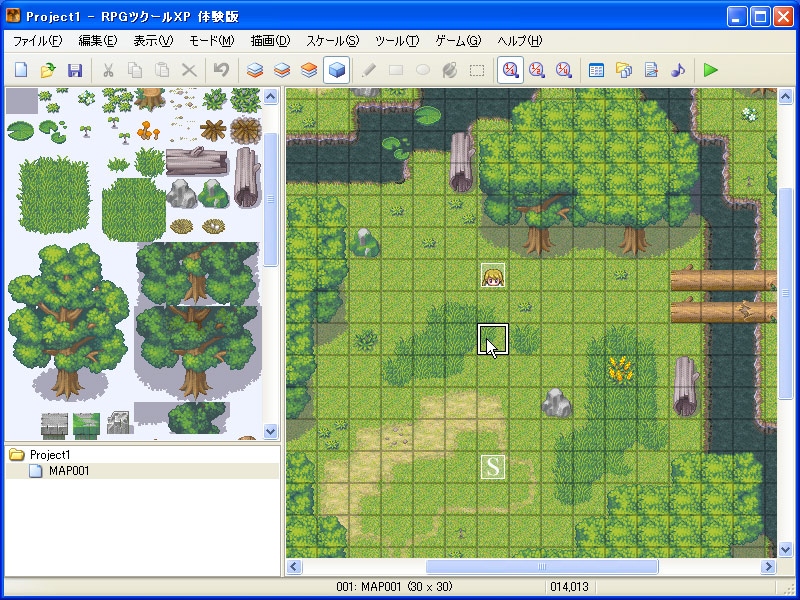Pick the tree stump tile in palette
Screen dimensions: 800x600
point(149,99)
